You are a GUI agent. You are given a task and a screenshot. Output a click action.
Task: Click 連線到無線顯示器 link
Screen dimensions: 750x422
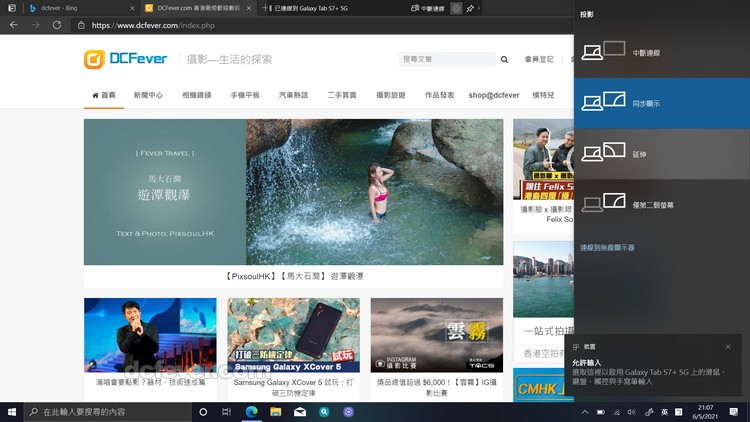(x=607, y=247)
